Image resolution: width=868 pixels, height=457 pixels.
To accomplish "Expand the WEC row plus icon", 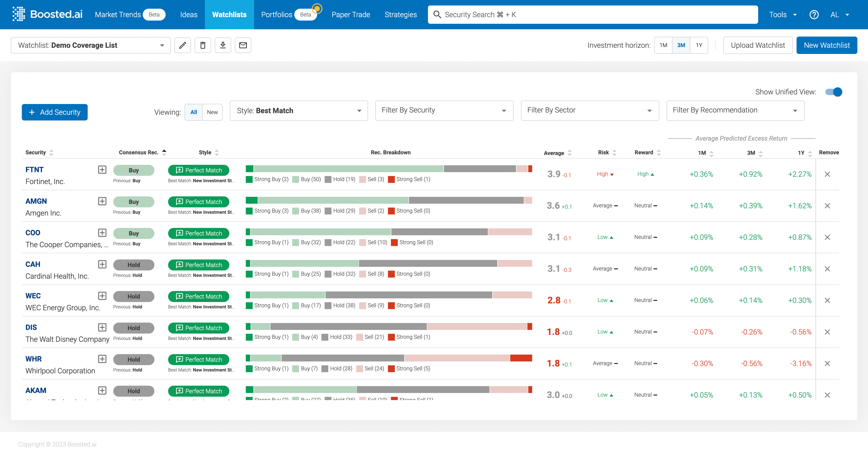I will pyautogui.click(x=102, y=296).
